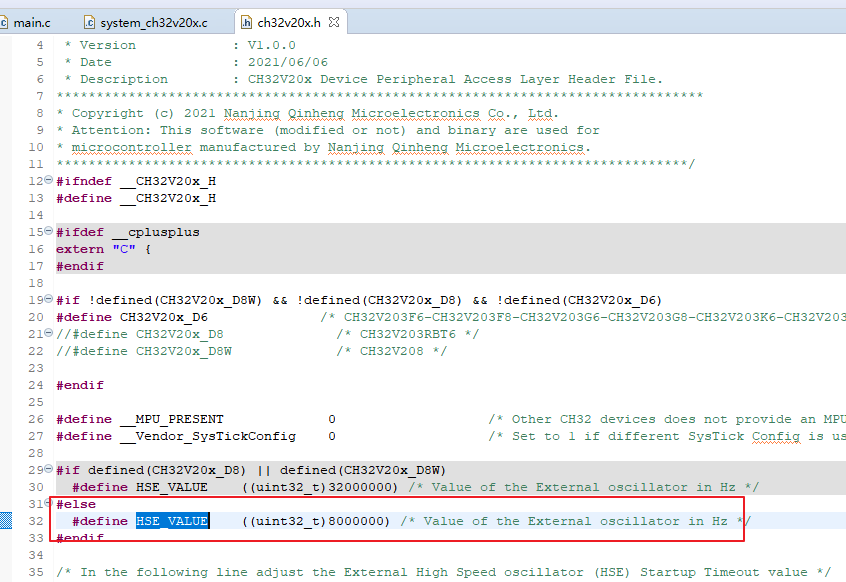The width and height of the screenshot is (846, 582).
Task: Collapse the #else block at line 31
Action: (49, 504)
